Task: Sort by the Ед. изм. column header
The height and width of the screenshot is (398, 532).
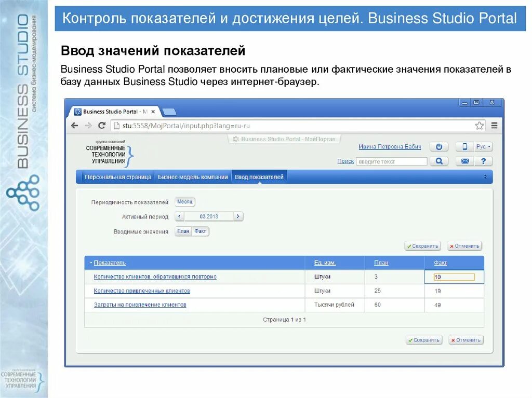Action: point(325,263)
